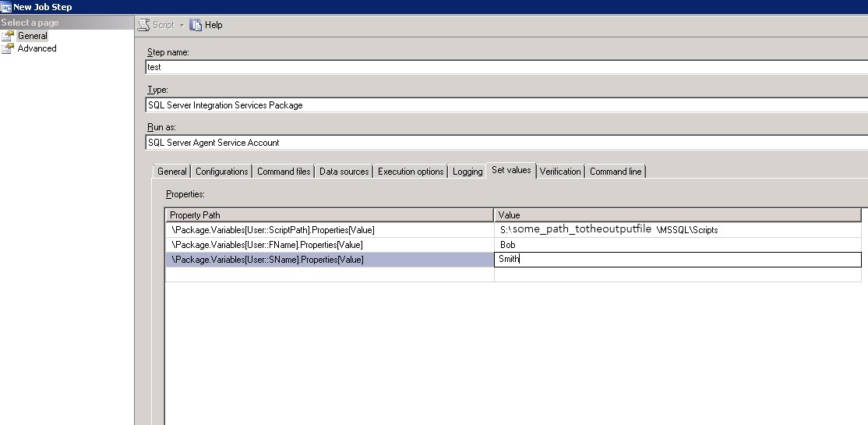Click the New Job Step window icon
Image resolution: width=868 pixels, height=425 pixels.
[x=6, y=7]
